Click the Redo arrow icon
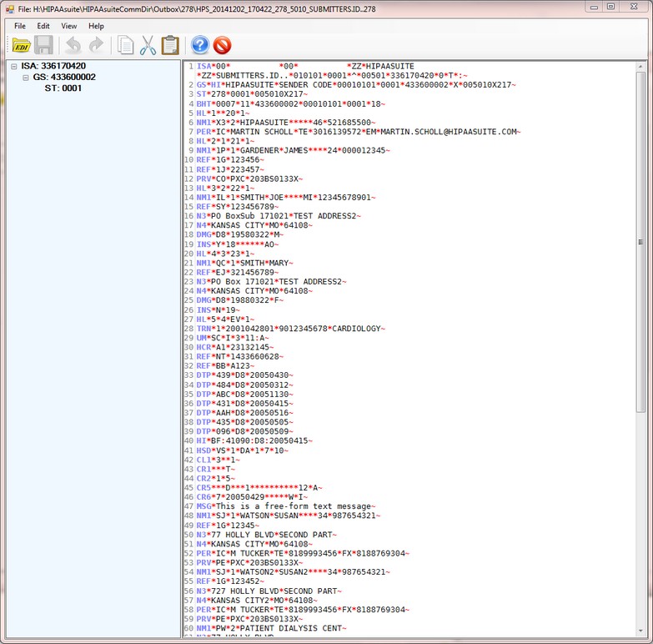The width and height of the screenshot is (653, 644). pos(96,45)
